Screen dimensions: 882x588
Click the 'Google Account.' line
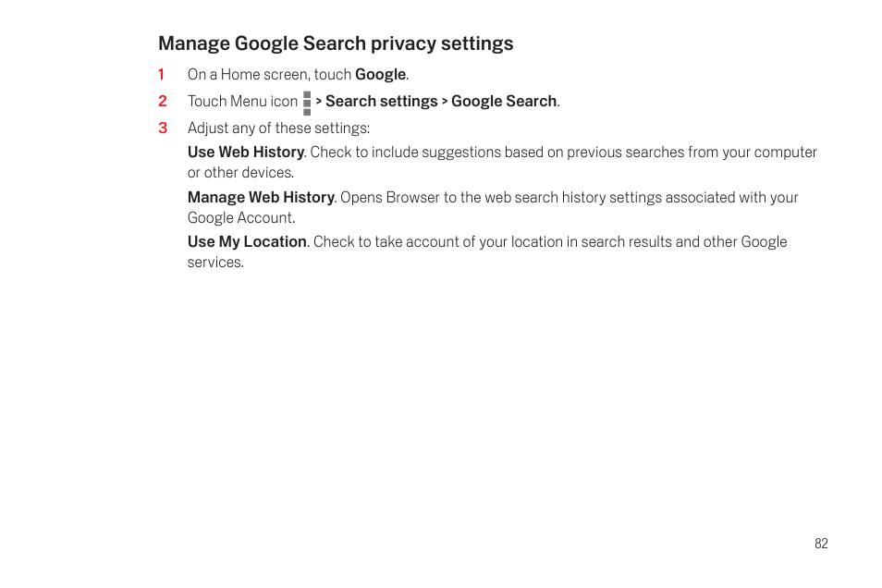(x=241, y=218)
